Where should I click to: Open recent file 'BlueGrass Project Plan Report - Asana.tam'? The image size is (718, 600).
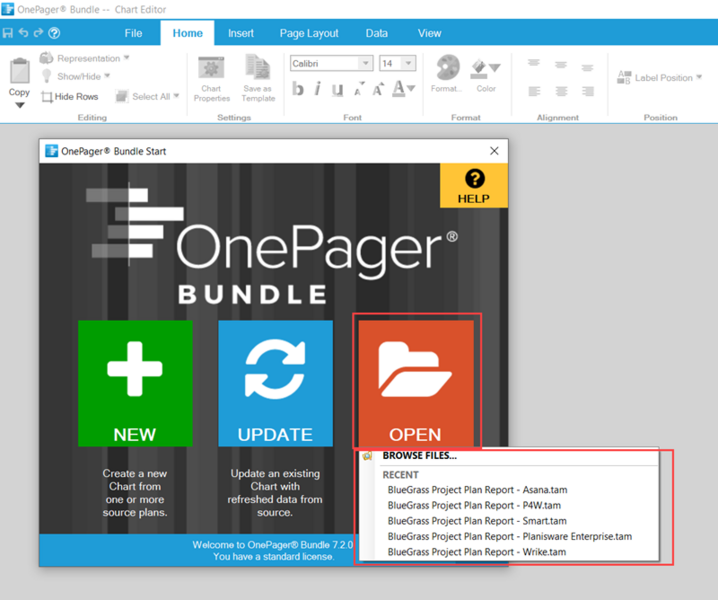(477, 490)
